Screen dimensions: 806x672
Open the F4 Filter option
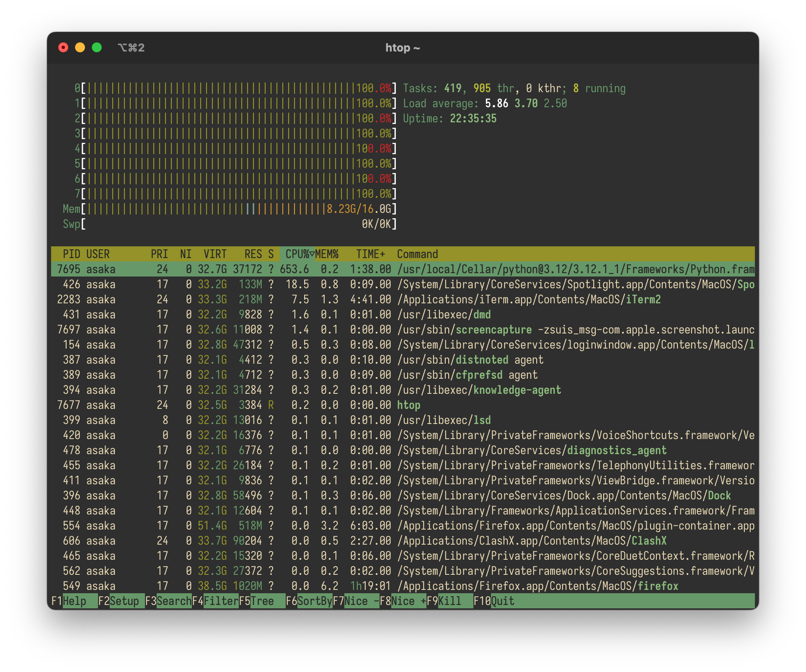pyautogui.click(x=220, y=601)
